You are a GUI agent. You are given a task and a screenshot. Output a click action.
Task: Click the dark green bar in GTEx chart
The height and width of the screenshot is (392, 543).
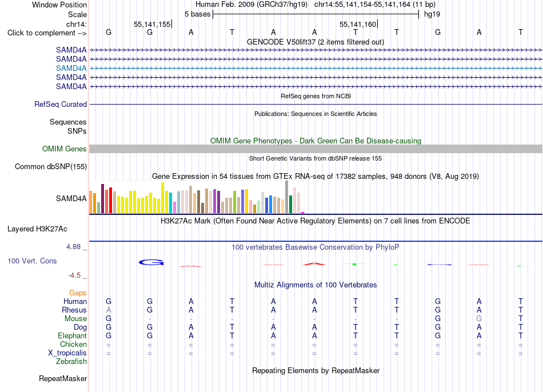[x=290, y=205]
